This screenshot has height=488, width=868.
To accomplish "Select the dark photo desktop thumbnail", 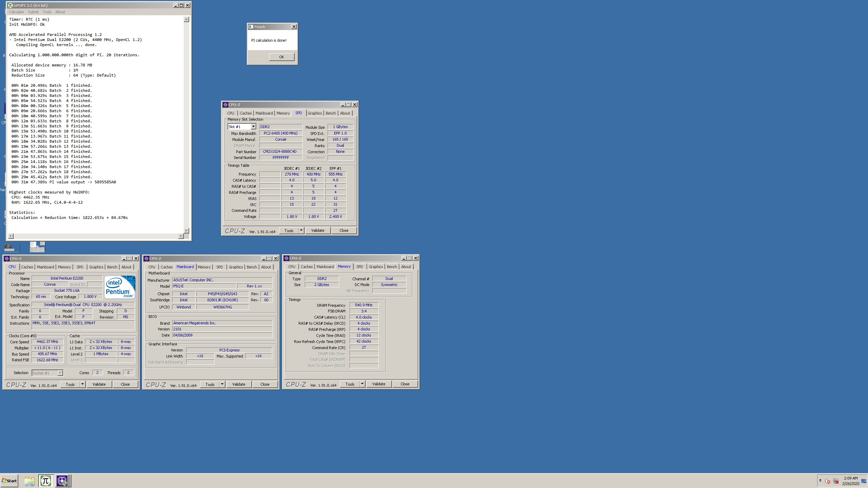I will 9,247.
